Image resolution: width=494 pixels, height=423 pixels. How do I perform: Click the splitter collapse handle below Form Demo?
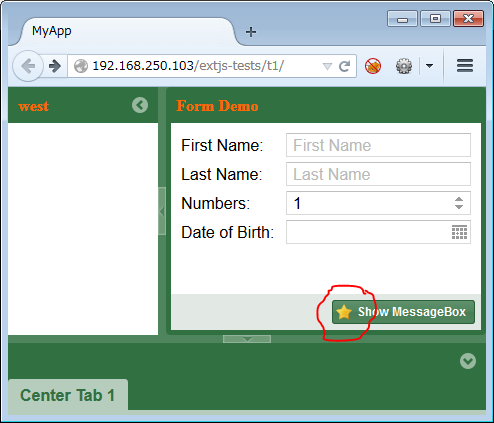point(247,339)
